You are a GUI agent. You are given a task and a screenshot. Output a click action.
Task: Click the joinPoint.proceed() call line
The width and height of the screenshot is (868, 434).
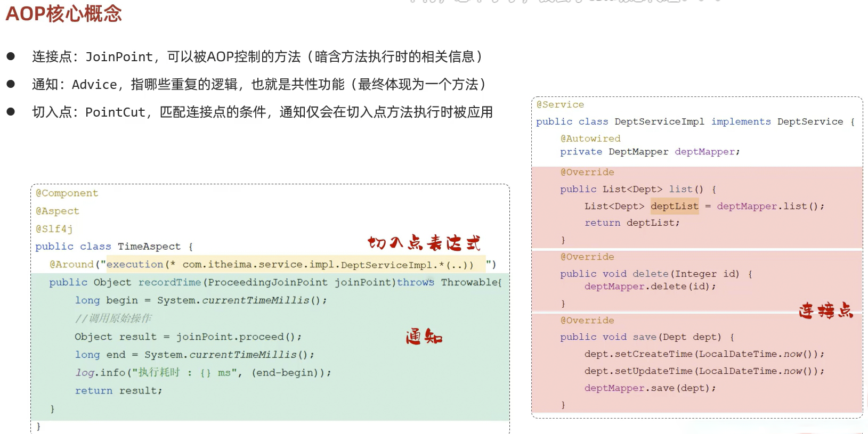tap(188, 337)
